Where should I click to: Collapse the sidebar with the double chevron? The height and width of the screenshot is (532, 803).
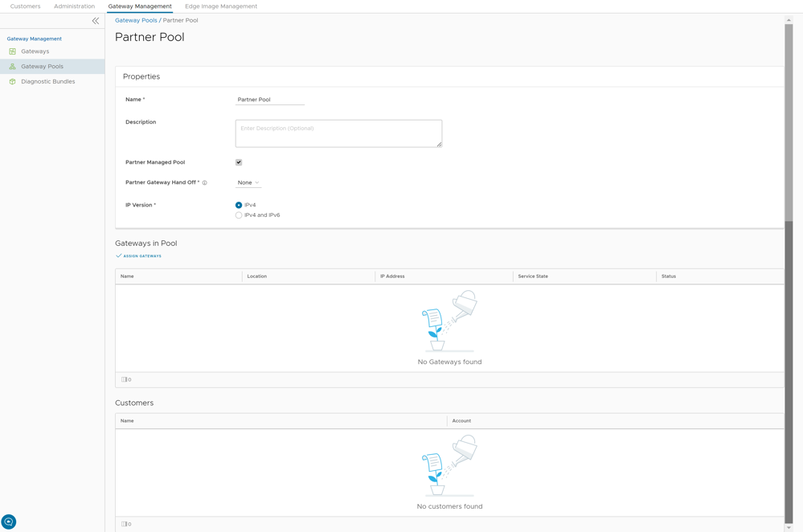(x=95, y=21)
